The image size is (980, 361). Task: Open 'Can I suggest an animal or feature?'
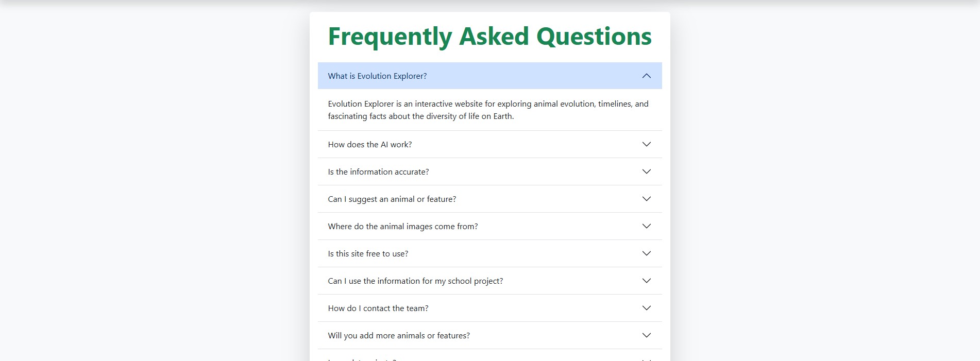coord(392,199)
